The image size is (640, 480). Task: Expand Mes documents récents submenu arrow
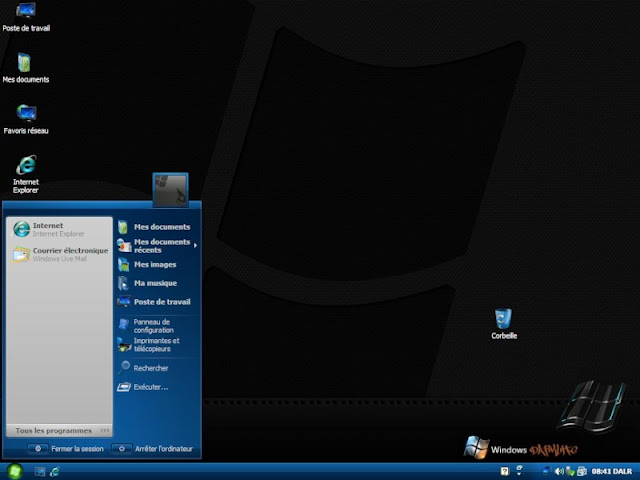[196, 245]
